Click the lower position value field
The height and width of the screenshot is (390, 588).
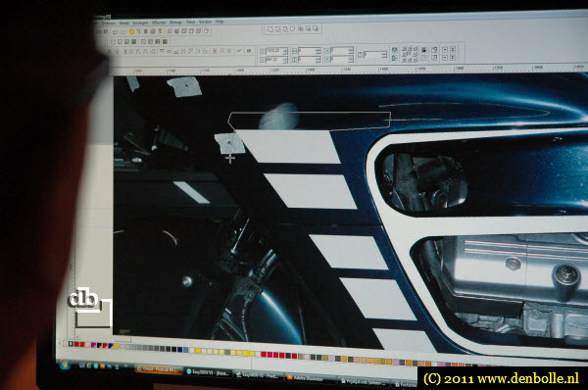tap(274, 59)
